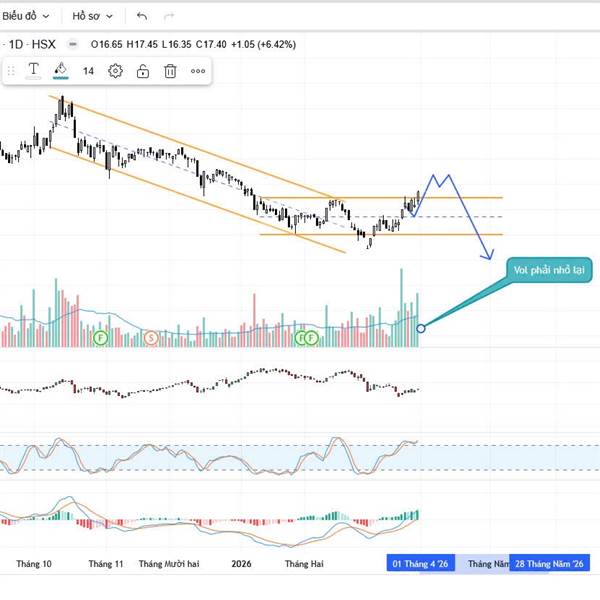Viewport: 600px width, 600px height.
Task: Select the text color T tool
Action: (x=33, y=71)
